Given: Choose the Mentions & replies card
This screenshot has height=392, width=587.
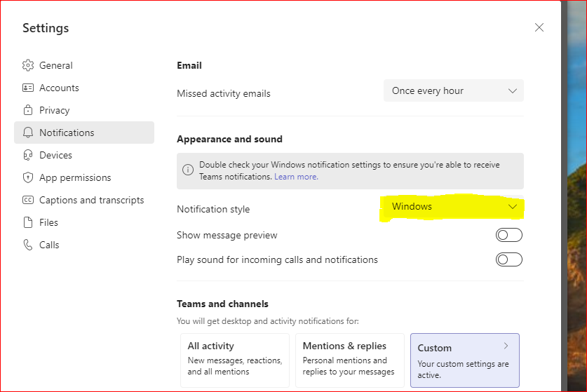Looking at the screenshot, I should [x=350, y=360].
